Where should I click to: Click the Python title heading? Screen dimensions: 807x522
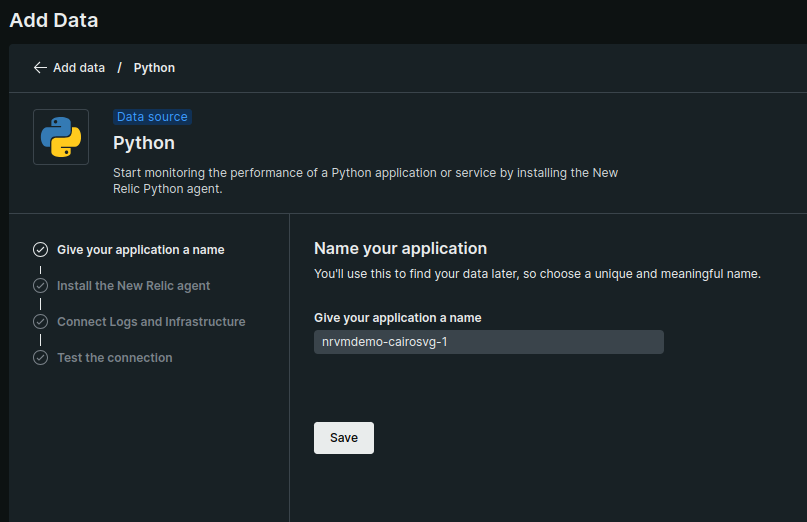(144, 143)
